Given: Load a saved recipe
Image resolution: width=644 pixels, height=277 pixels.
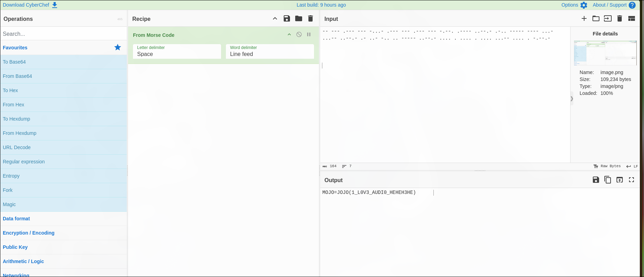Looking at the screenshot, I should 299,19.
